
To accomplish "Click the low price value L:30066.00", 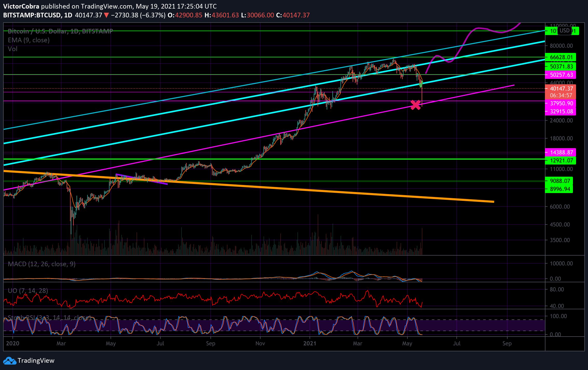I will [x=257, y=15].
